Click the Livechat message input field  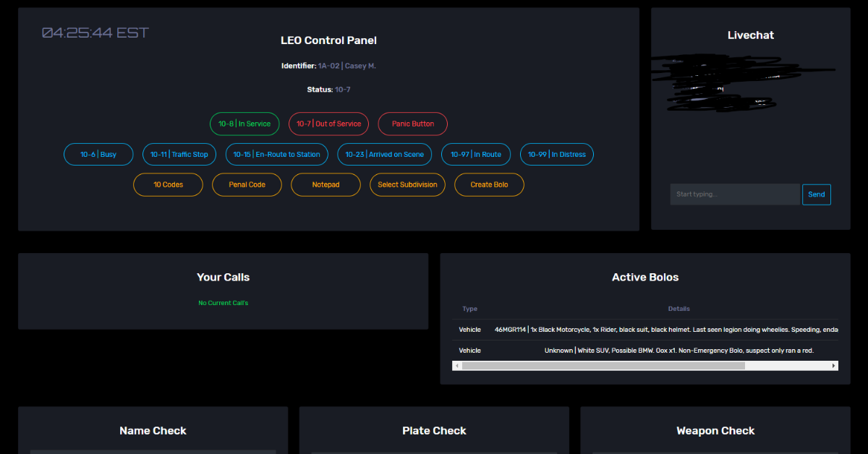tap(734, 194)
